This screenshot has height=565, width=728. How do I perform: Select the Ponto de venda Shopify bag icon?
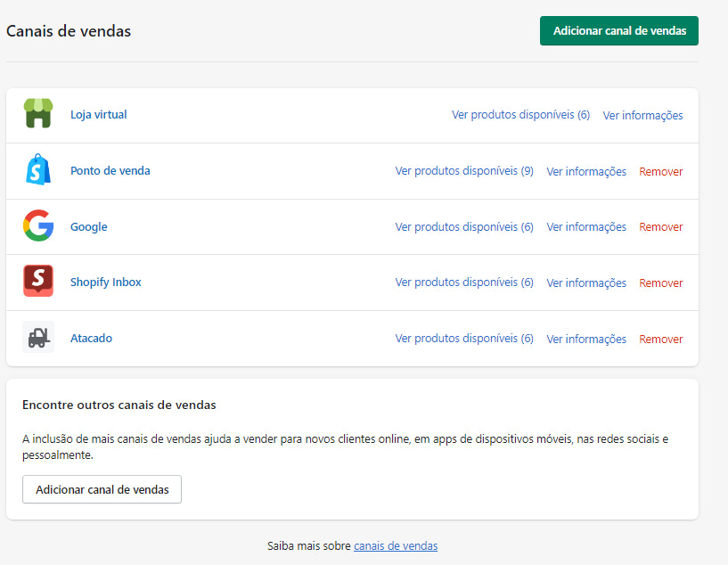[38, 170]
